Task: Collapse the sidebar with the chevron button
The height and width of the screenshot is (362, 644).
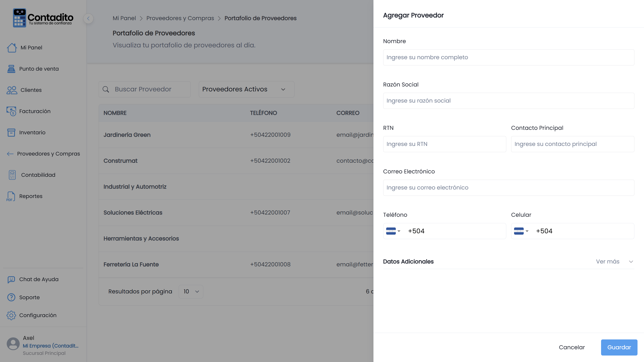Action: [88, 19]
